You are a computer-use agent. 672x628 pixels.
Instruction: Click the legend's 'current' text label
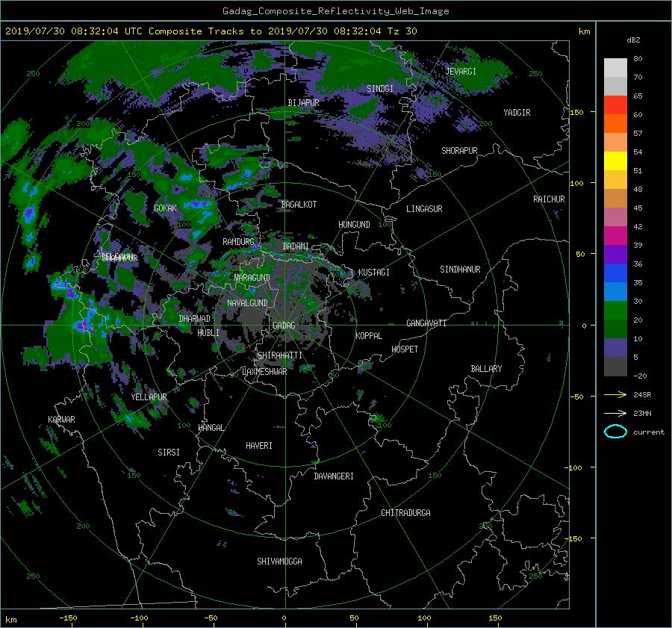click(x=649, y=432)
